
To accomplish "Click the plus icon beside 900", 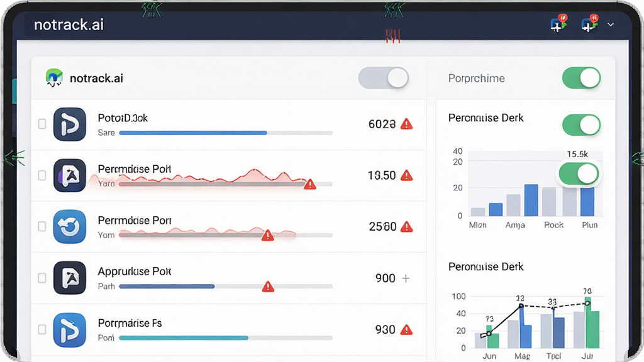I will (x=406, y=278).
